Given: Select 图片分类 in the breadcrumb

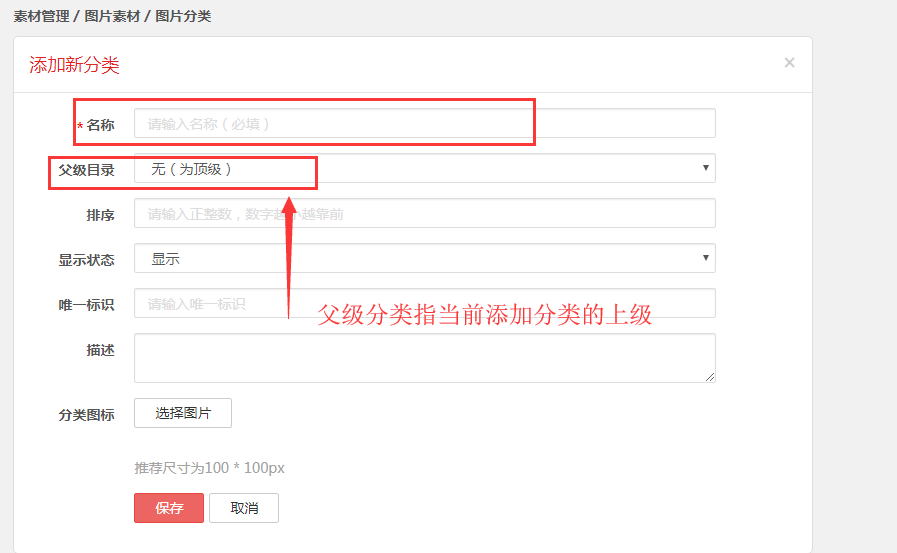Looking at the screenshot, I should [x=184, y=17].
